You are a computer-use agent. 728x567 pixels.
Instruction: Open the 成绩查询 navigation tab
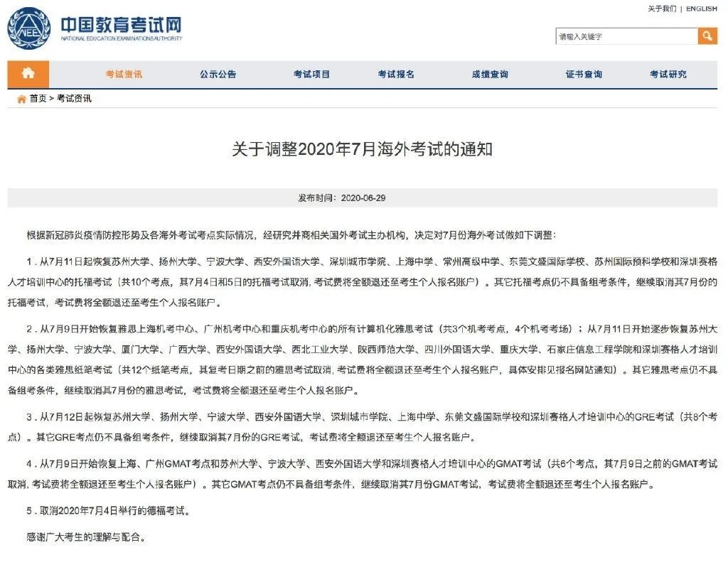(490, 74)
